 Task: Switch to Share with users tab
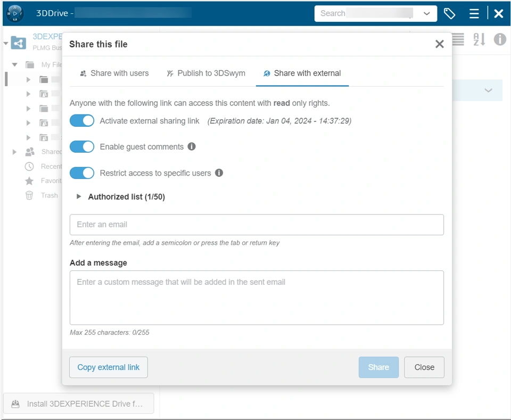click(114, 73)
